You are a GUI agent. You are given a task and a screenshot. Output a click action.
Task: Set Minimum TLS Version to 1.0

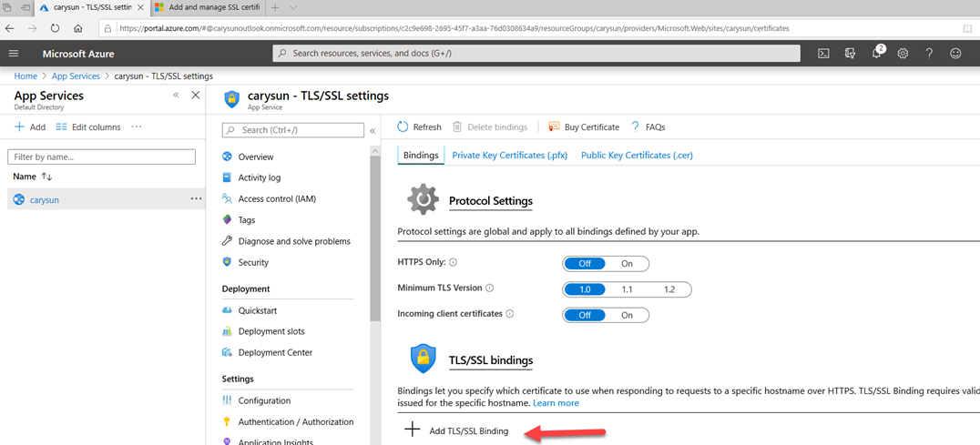pos(585,289)
